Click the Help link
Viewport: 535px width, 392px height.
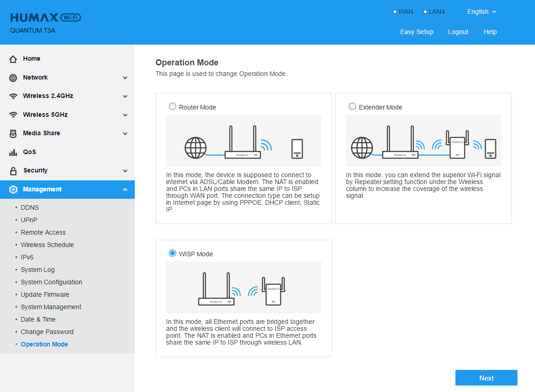pyautogui.click(x=490, y=32)
